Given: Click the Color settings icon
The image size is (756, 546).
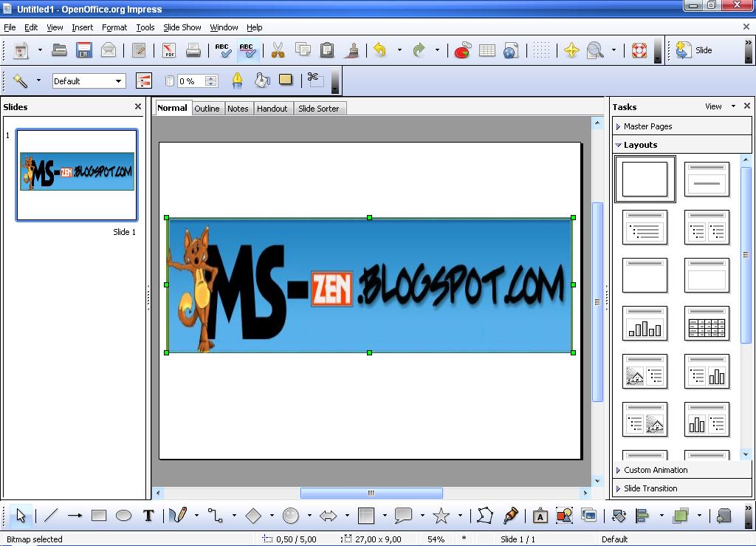Looking at the screenshot, I should click(144, 81).
